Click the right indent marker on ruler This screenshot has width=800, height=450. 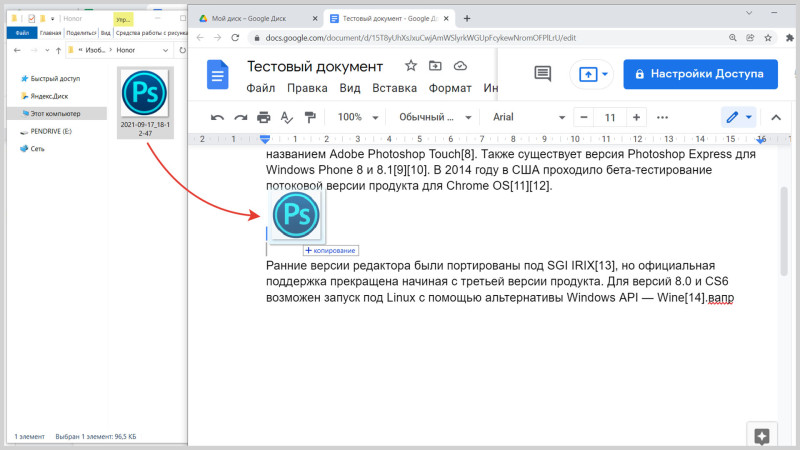[x=761, y=139]
